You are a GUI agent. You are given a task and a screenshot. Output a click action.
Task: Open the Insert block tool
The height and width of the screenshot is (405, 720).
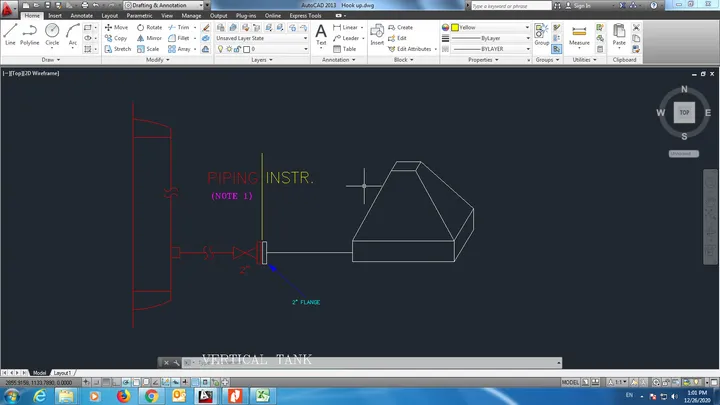point(377,35)
